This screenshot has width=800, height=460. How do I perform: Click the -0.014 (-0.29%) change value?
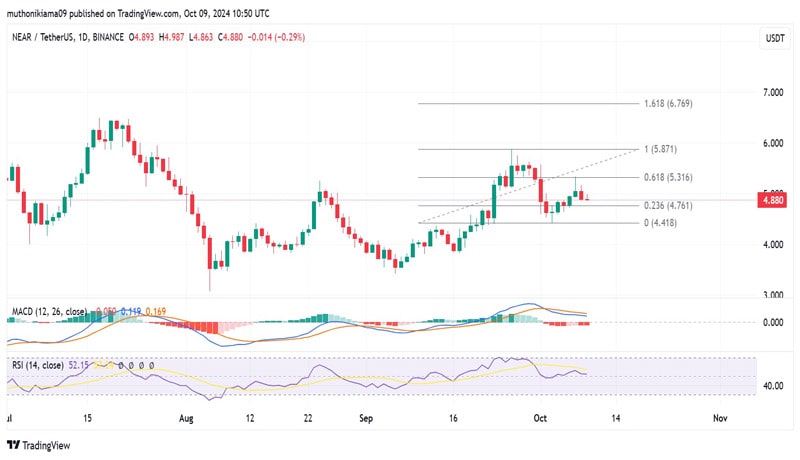click(276, 37)
